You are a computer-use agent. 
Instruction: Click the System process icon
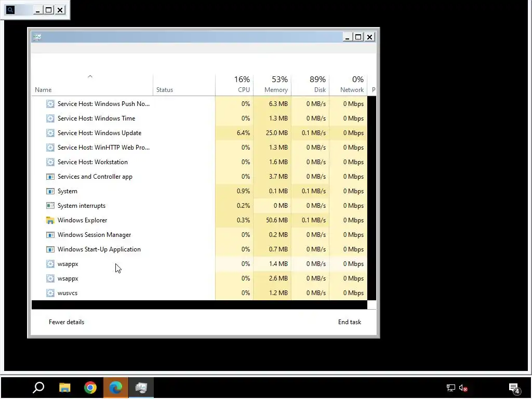click(x=50, y=191)
